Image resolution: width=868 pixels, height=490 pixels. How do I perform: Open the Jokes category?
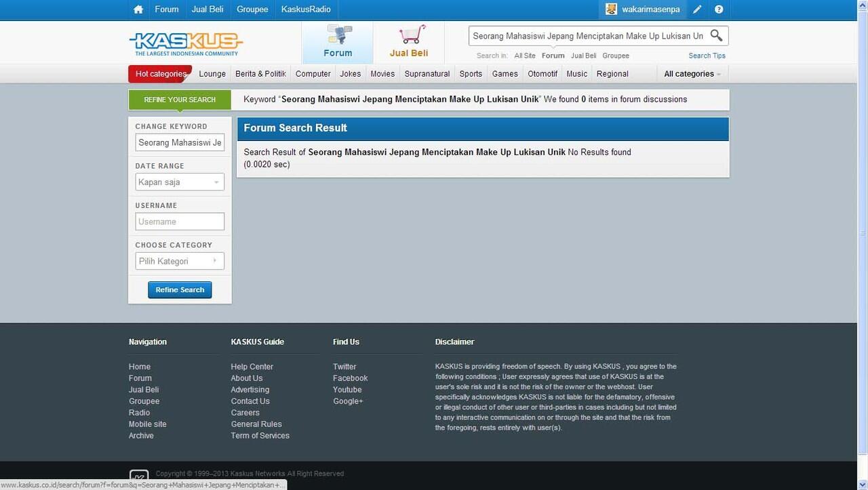[x=351, y=74]
